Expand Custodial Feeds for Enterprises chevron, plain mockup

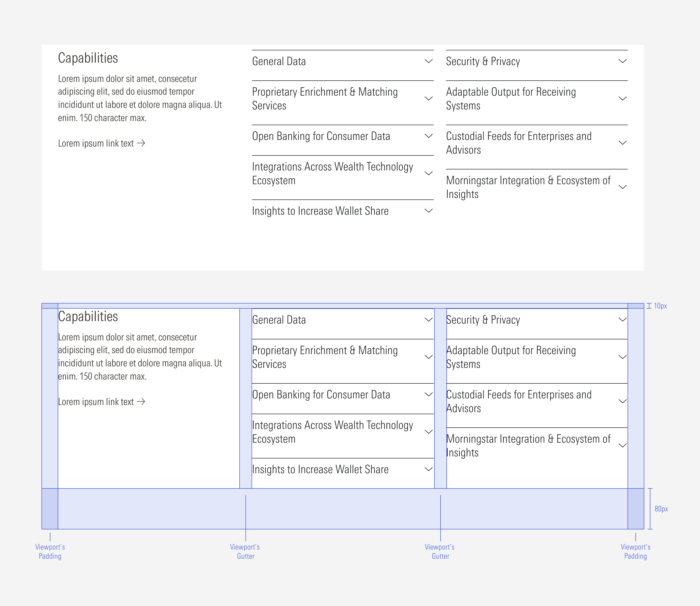pos(623,143)
